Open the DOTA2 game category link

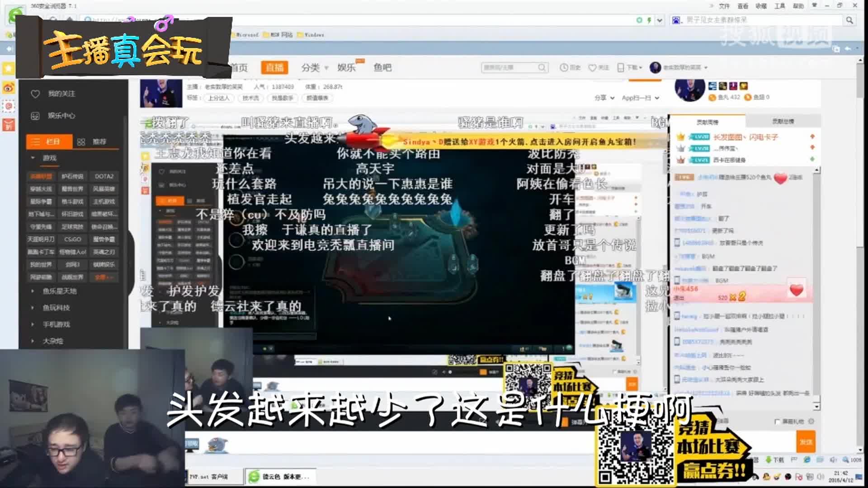[104, 177]
